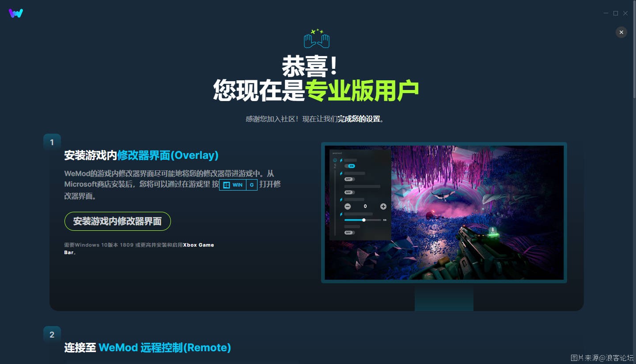636x364 pixels.
Task: Close the WeMod window from the title bar
Action: point(625,13)
